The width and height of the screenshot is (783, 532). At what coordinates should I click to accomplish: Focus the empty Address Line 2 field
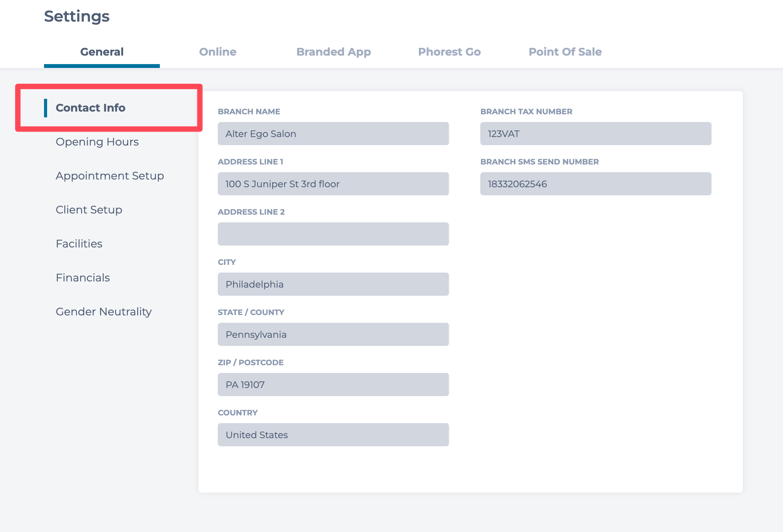[x=333, y=234]
